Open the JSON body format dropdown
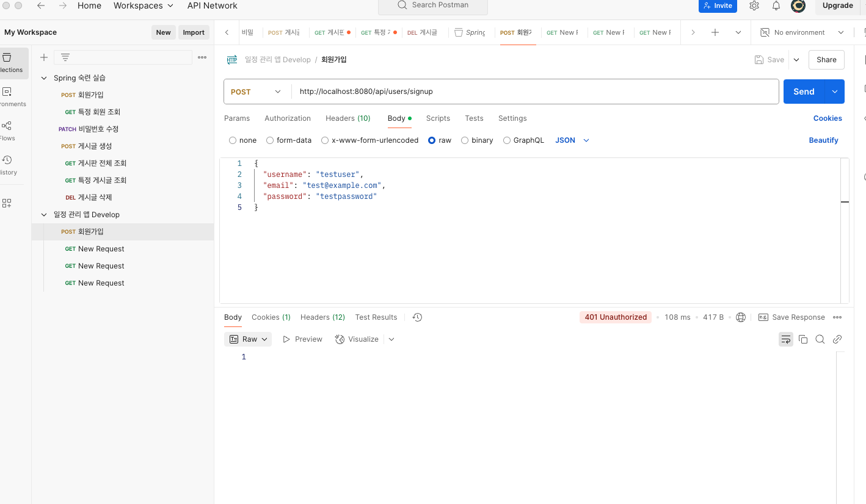The height and width of the screenshot is (504, 866). [572, 140]
